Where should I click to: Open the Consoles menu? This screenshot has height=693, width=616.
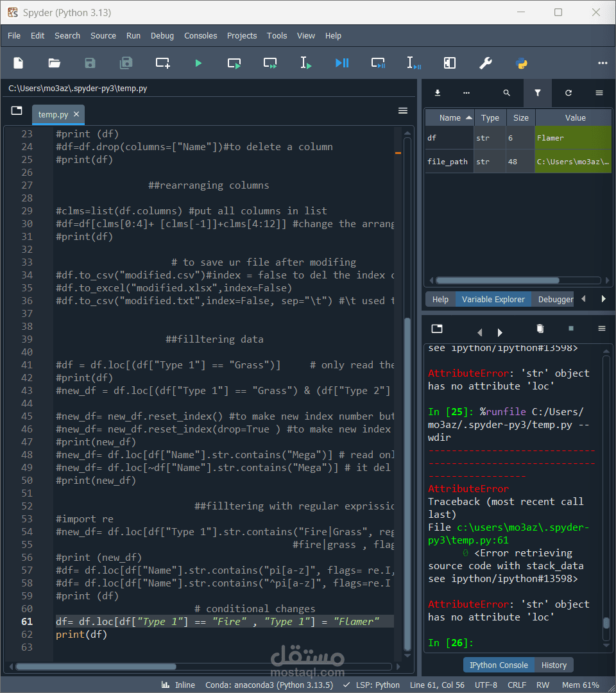tap(201, 36)
